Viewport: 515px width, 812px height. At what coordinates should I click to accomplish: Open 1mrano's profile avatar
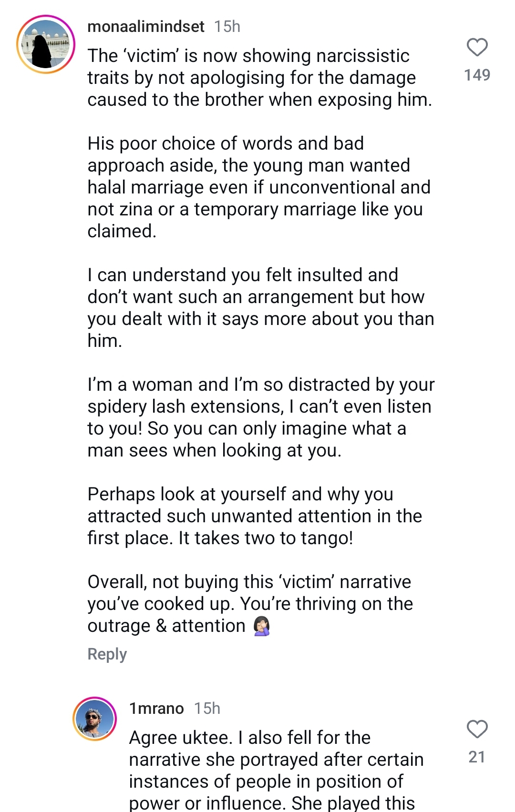point(94,719)
